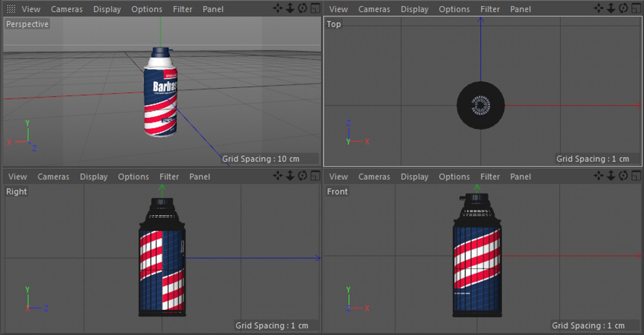This screenshot has width=644, height=335.
Task: Click the red X axis arrowhead in Top view
Action: 639,105
